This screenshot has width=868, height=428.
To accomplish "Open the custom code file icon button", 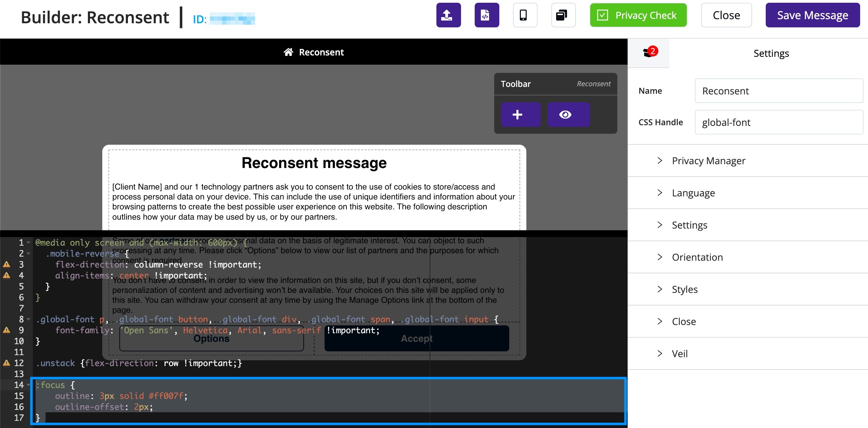I will click(x=487, y=15).
